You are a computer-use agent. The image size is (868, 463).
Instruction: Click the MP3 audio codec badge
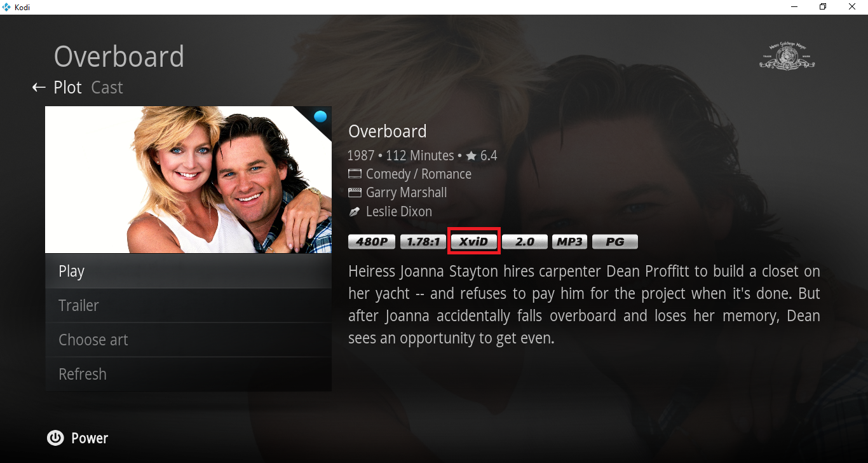click(570, 242)
